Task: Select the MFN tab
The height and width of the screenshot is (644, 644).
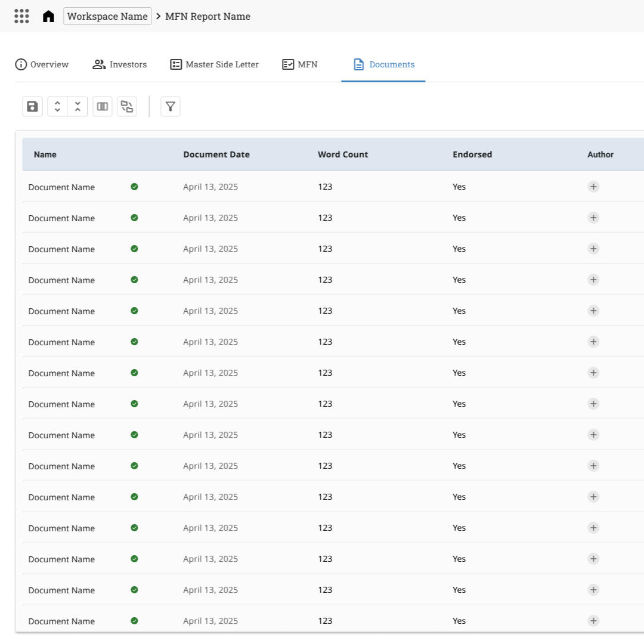Action: click(x=300, y=64)
